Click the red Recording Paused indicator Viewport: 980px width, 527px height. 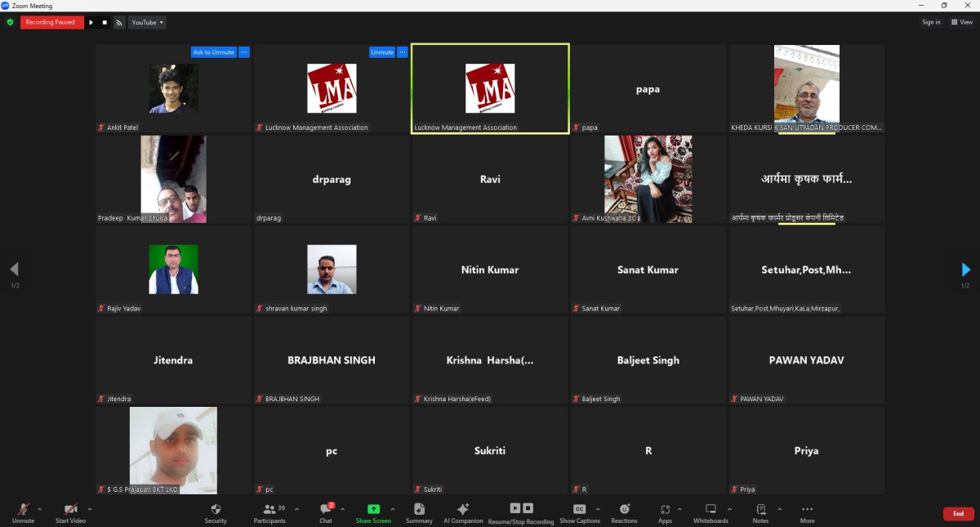[x=51, y=22]
